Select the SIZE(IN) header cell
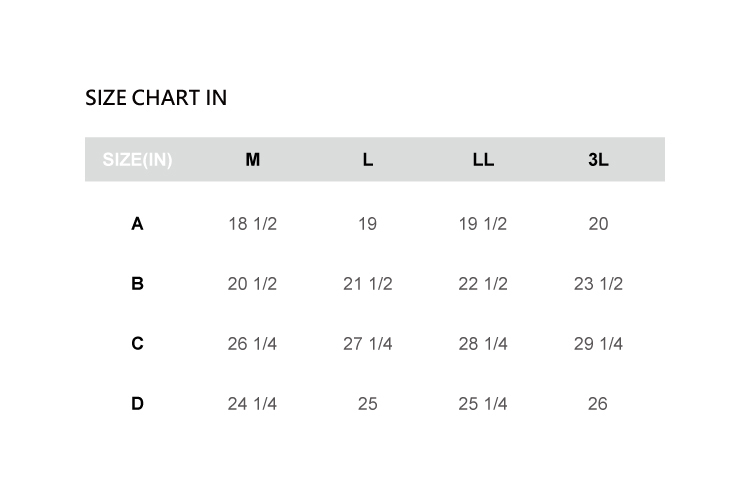The image size is (750, 500). (x=137, y=160)
